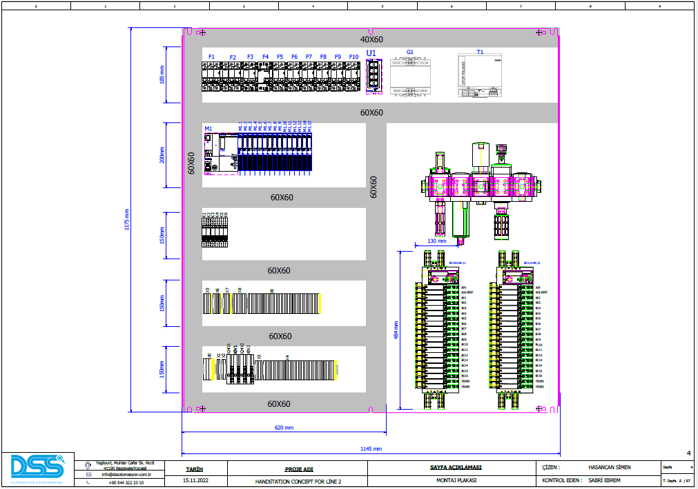
Task: Select the 200mm dimension text
Action: coord(162,155)
